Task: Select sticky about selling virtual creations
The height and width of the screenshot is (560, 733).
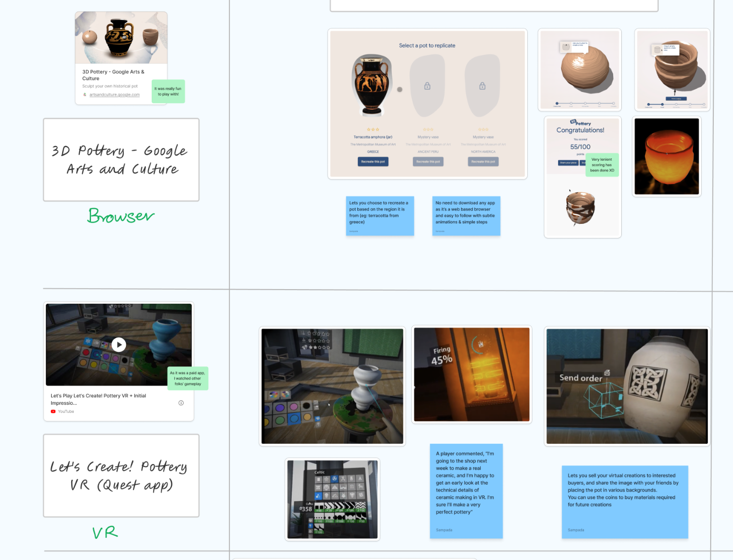Action: [x=625, y=502]
